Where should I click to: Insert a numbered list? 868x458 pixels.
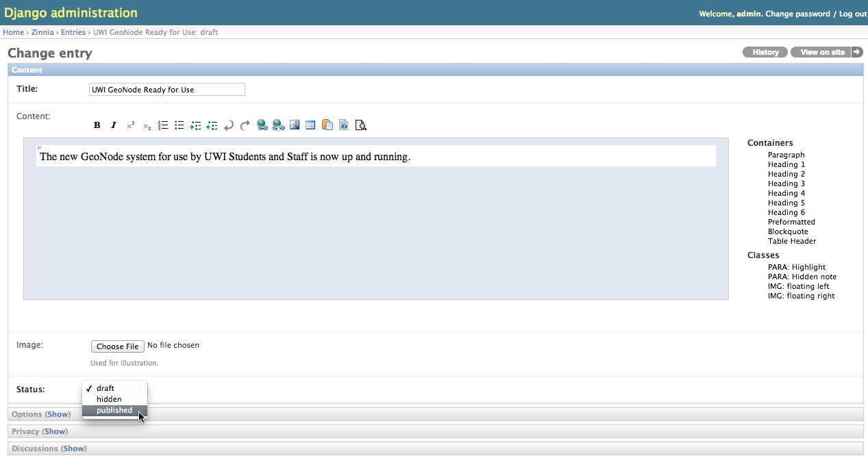[x=163, y=125]
